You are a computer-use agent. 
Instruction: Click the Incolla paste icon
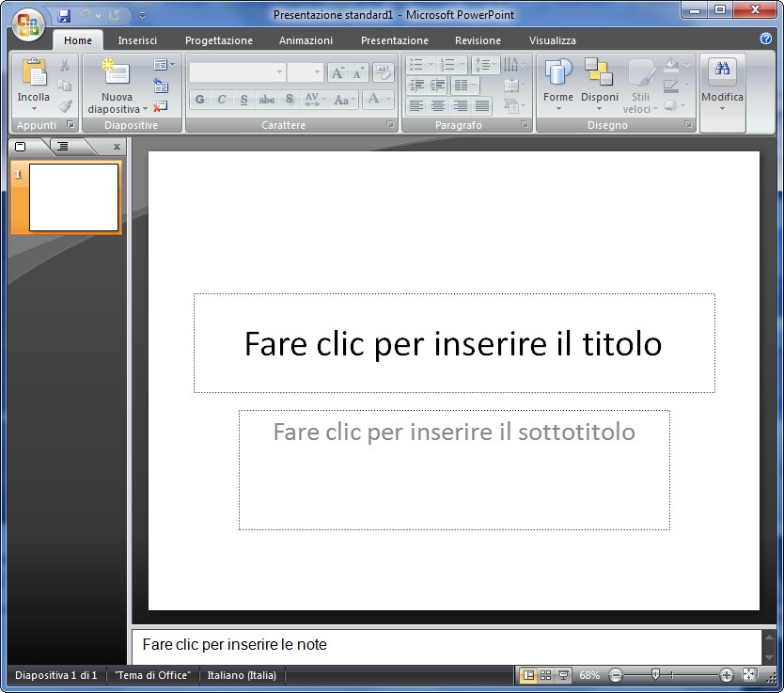34,73
